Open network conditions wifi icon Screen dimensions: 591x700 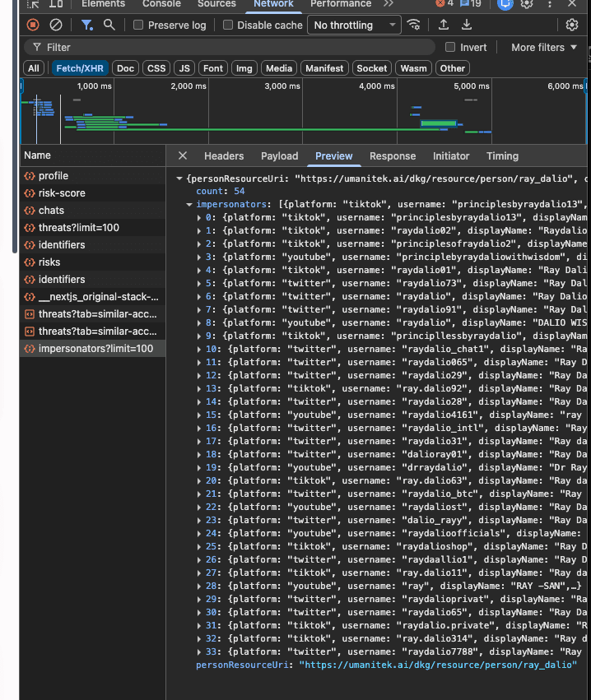coord(414,25)
